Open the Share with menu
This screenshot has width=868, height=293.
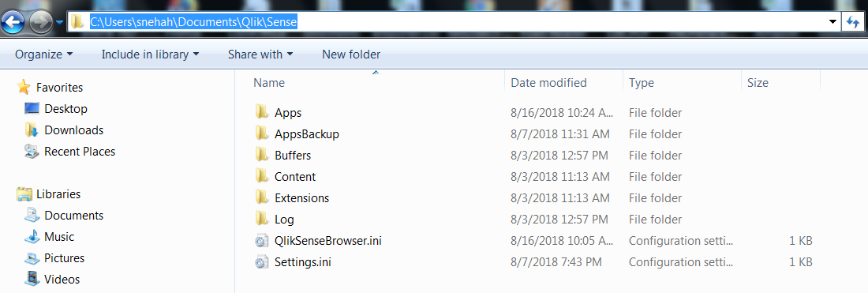(260, 54)
